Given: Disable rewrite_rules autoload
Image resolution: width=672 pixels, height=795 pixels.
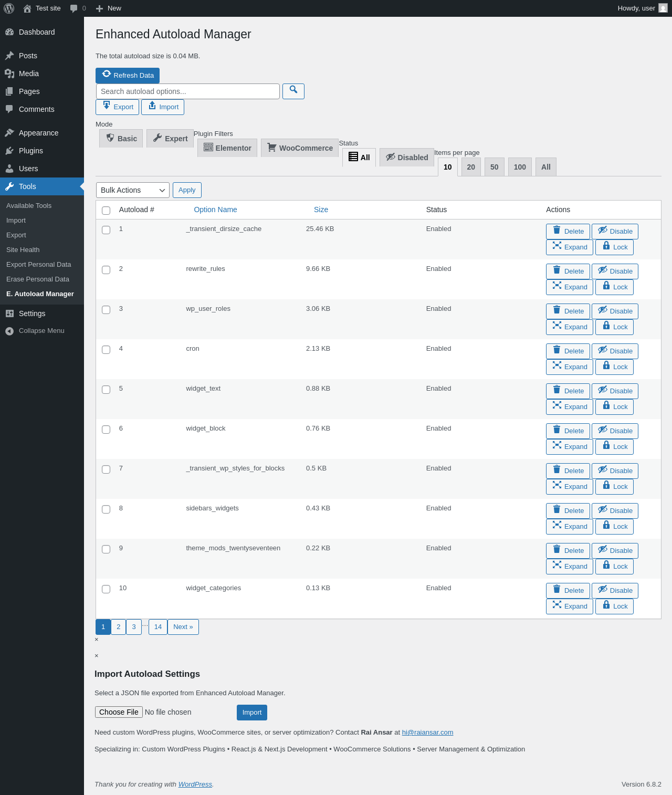Looking at the screenshot, I should 615,271.
